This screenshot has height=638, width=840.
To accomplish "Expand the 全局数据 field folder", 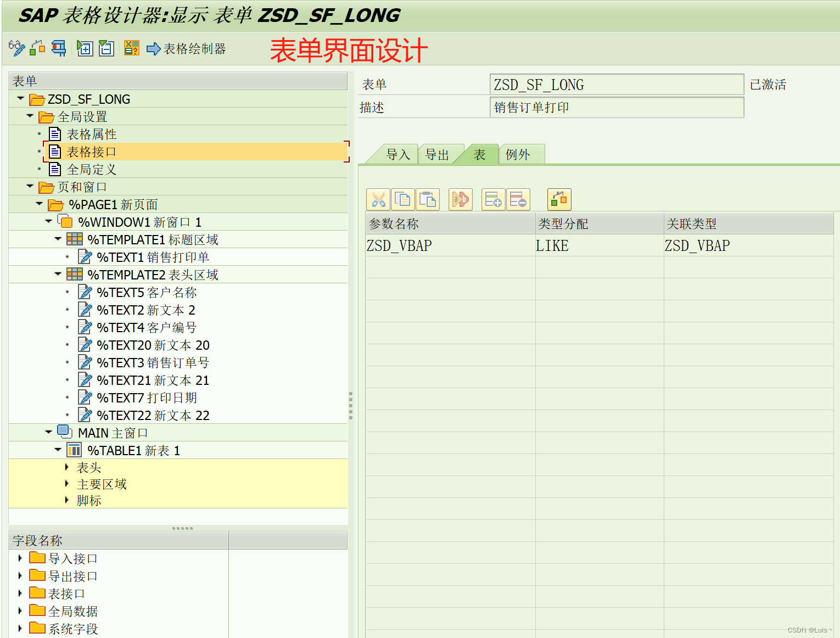I will coord(20,611).
